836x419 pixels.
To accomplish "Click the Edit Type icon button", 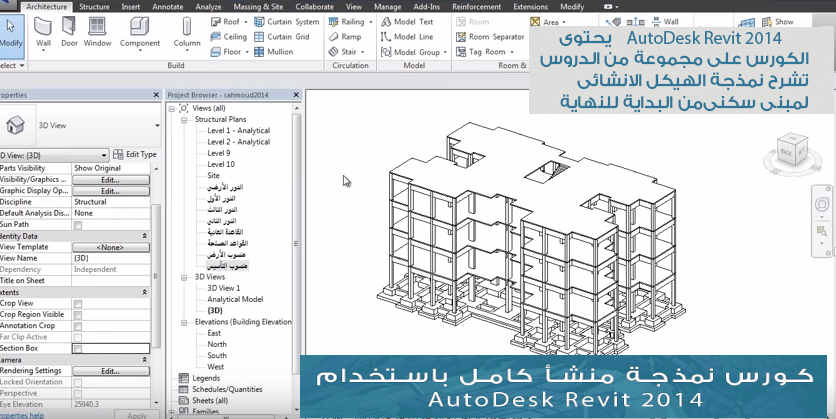I will tap(135, 154).
